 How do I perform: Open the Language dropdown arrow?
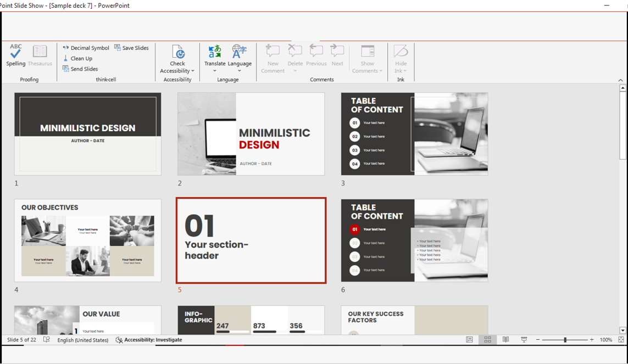(x=240, y=71)
